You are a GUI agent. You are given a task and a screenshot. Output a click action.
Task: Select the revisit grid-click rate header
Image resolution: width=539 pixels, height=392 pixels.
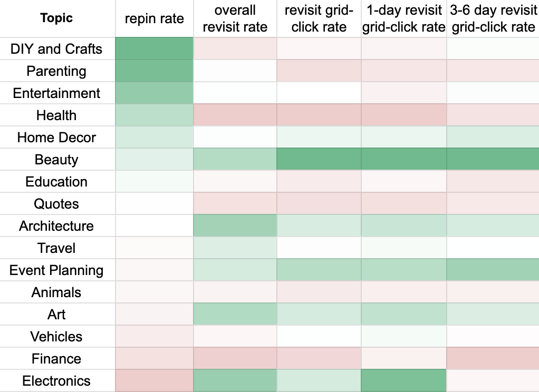click(x=319, y=19)
